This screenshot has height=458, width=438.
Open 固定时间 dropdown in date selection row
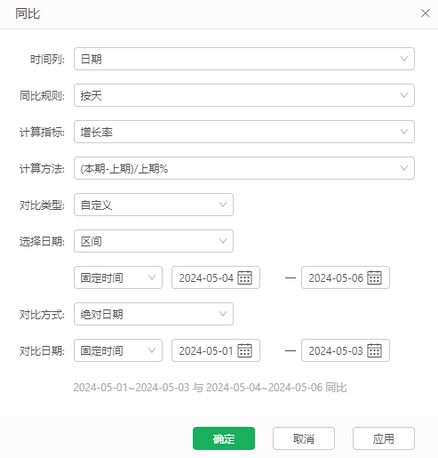(x=118, y=277)
